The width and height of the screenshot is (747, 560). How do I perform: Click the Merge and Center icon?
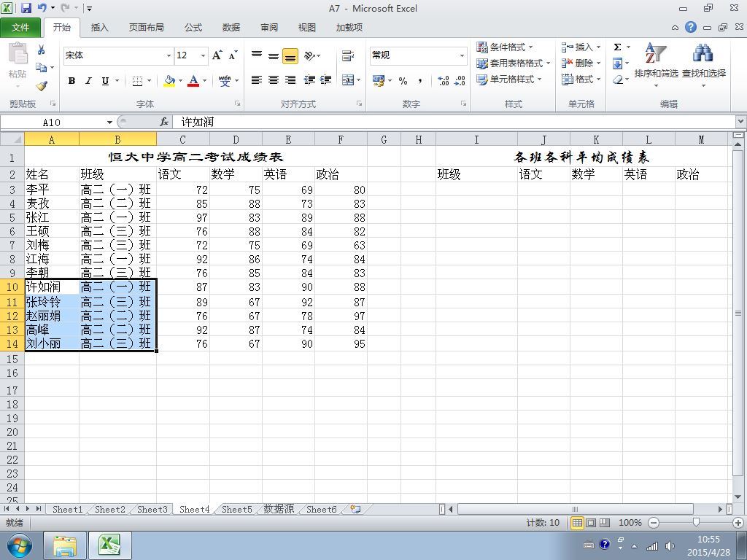point(348,80)
